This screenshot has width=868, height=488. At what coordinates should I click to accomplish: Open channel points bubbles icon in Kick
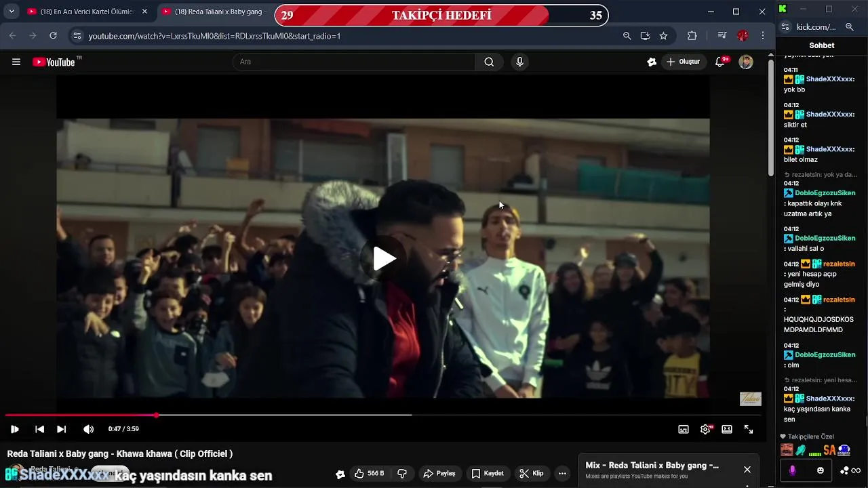(844, 470)
